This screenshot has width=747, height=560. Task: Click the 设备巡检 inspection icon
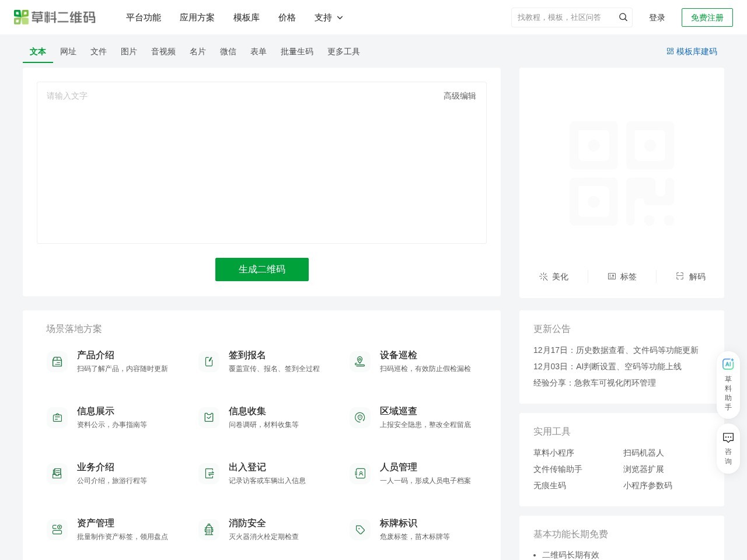tap(360, 361)
